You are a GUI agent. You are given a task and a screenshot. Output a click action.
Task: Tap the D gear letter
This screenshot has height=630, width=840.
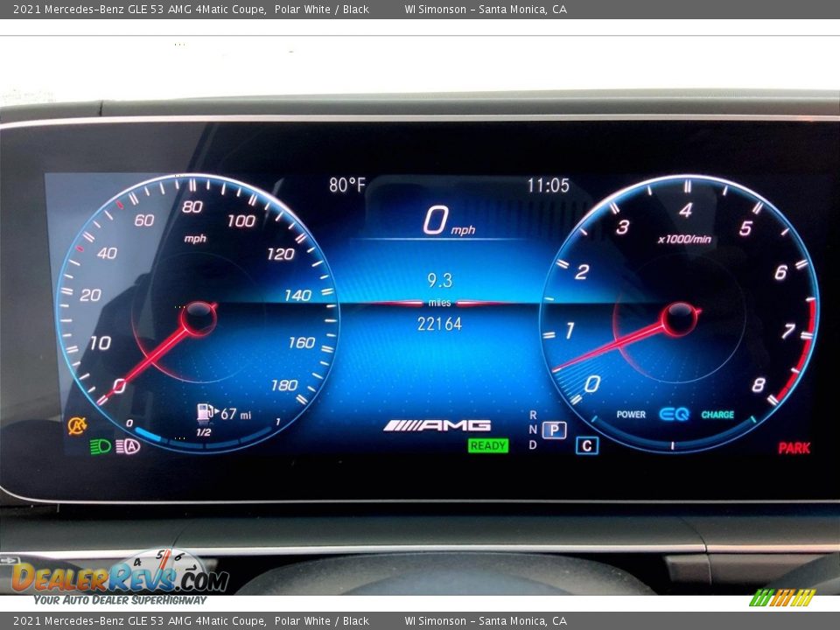click(533, 445)
